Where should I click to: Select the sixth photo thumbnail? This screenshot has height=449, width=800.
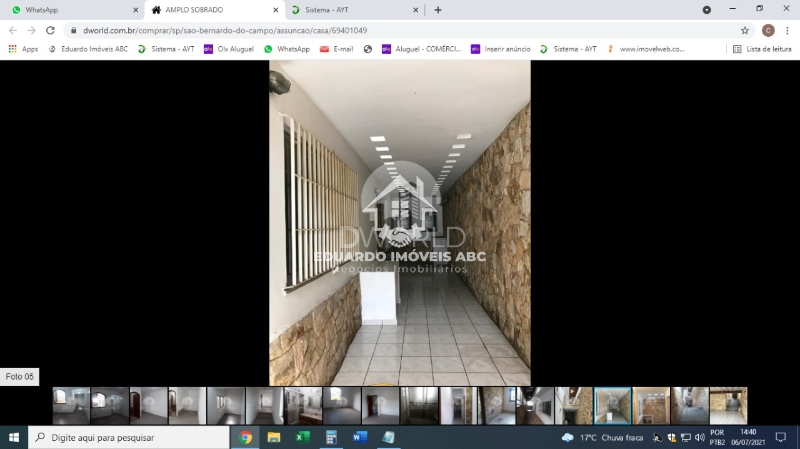coord(264,406)
